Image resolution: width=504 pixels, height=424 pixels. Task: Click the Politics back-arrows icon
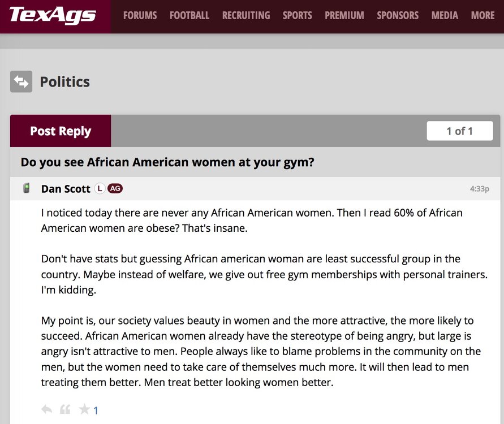(21, 81)
